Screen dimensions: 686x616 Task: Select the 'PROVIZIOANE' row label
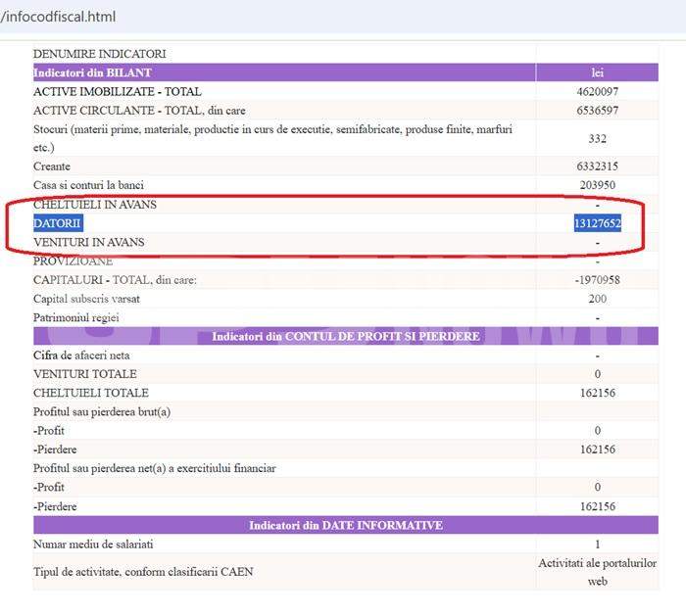point(73,261)
